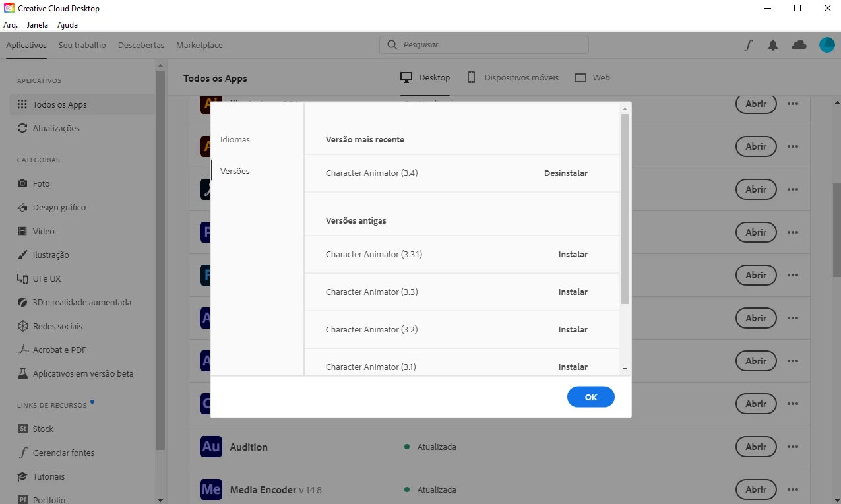This screenshot has height=504, width=841.
Task: Click Abrir for Audition
Action: [756, 447]
